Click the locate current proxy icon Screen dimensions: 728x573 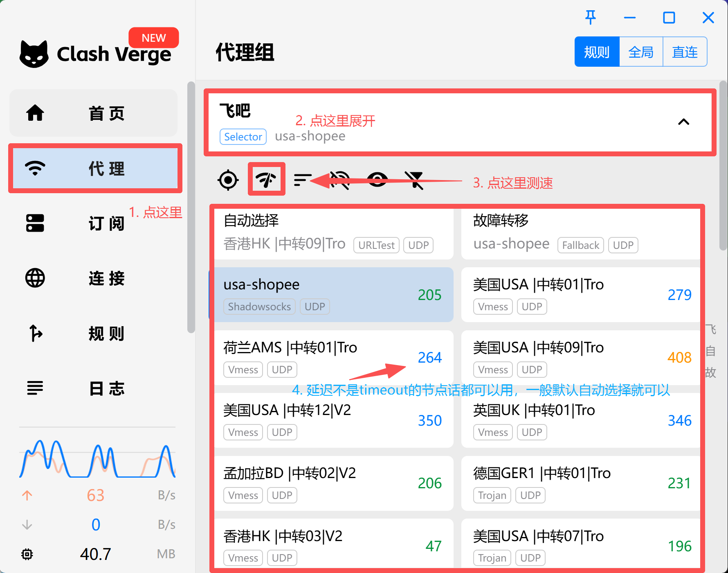228,180
